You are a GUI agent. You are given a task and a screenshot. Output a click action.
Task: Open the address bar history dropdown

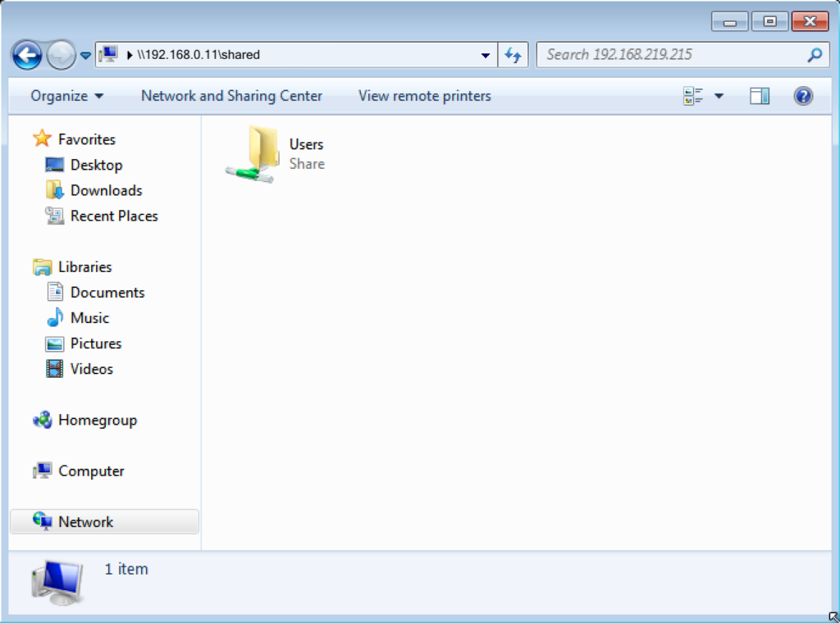click(x=486, y=55)
